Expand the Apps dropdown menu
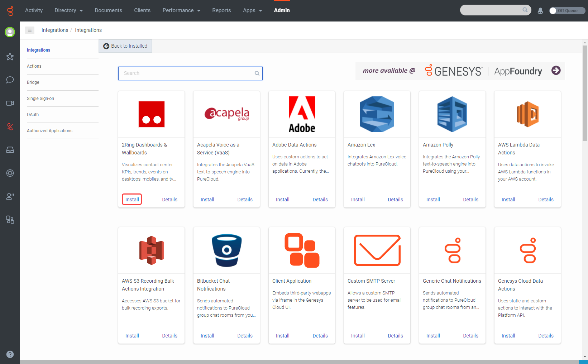This screenshot has width=588, height=364. pyautogui.click(x=252, y=10)
